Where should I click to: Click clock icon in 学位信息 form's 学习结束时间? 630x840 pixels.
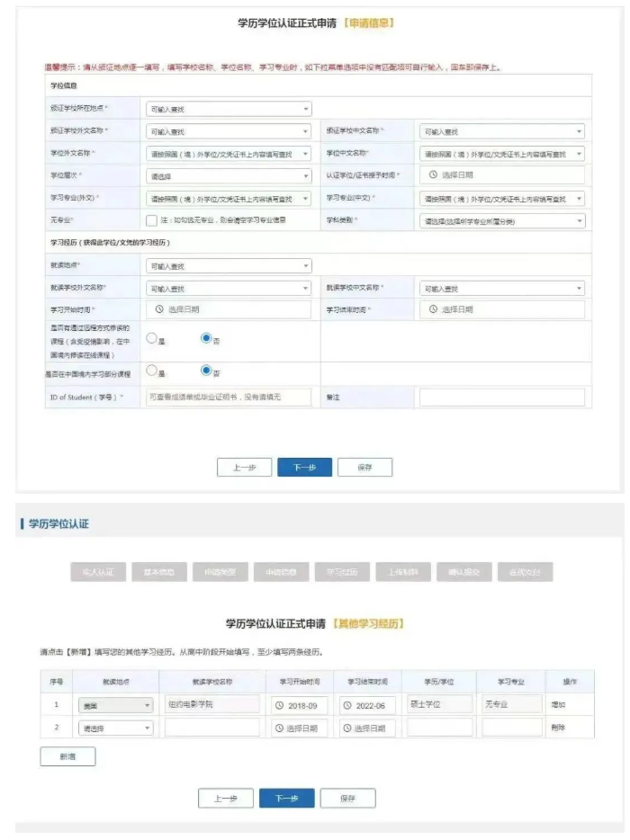tap(433, 309)
